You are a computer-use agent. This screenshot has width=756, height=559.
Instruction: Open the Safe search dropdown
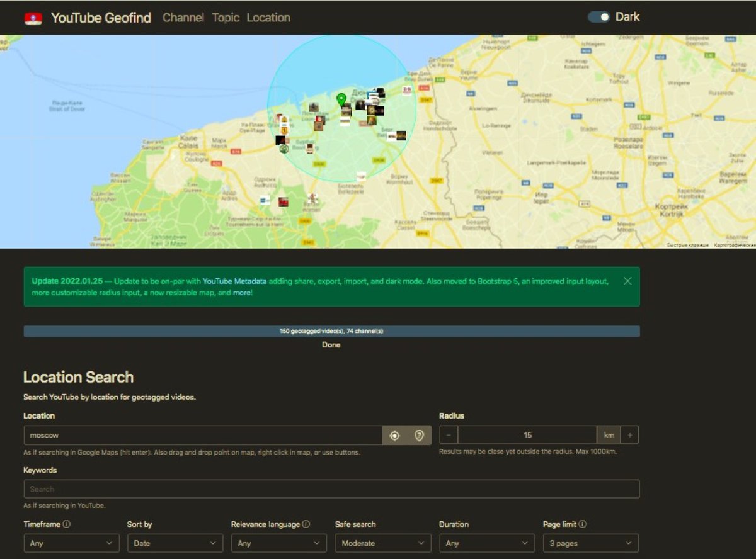(x=382, y=543)
